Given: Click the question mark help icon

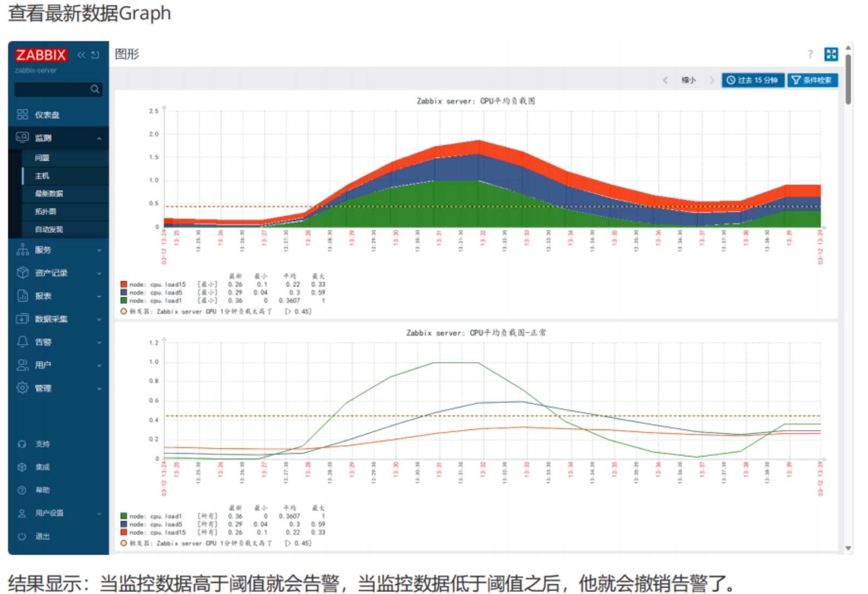Looking at the screenshot, I should pos(810,54).
